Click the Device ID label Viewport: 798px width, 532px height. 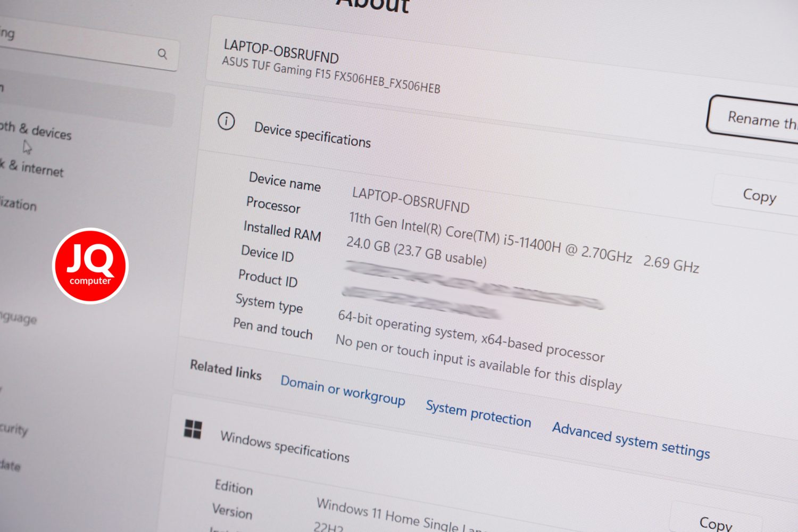pyautogui.click(x=267, y=253)
